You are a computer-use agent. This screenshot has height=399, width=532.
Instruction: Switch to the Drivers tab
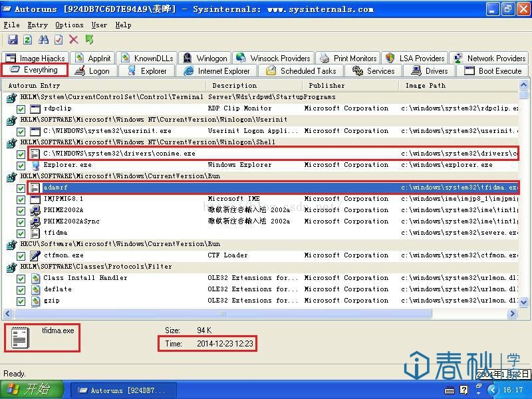coord(429,71)
